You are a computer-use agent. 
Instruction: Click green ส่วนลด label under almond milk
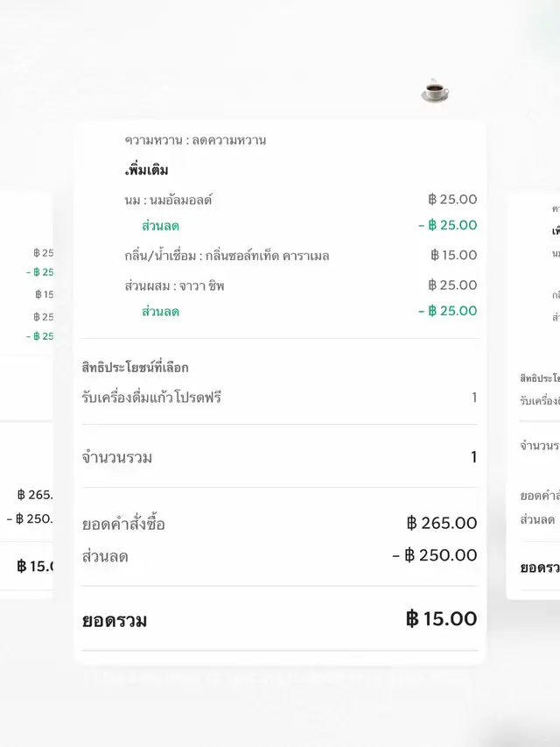coord(160,226)
